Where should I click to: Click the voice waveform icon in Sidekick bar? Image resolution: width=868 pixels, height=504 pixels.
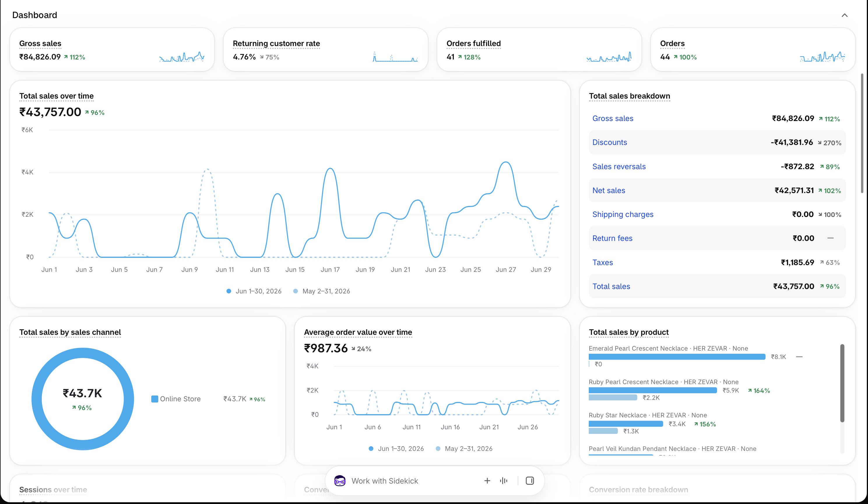coord(504,481)
